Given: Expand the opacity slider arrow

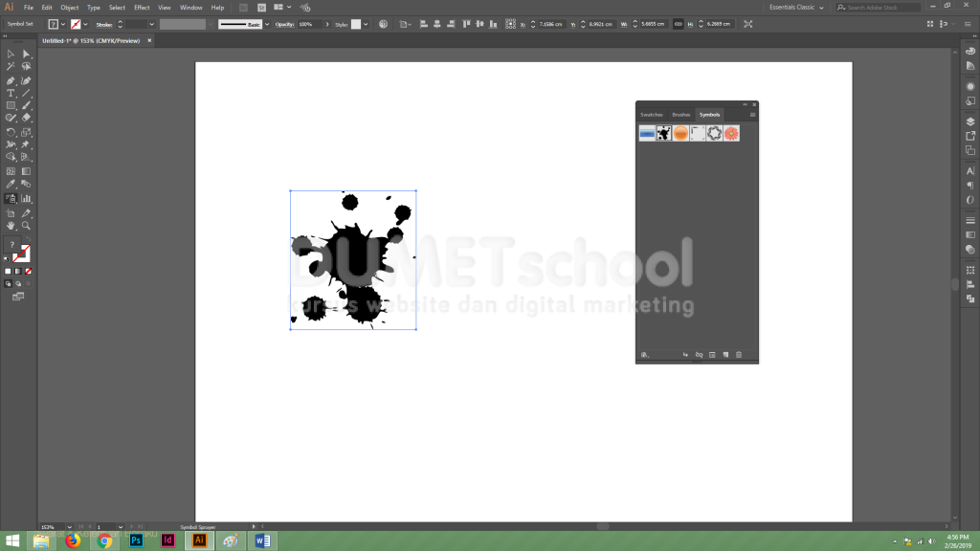Looking at the screenshot, I should point(327,24).
